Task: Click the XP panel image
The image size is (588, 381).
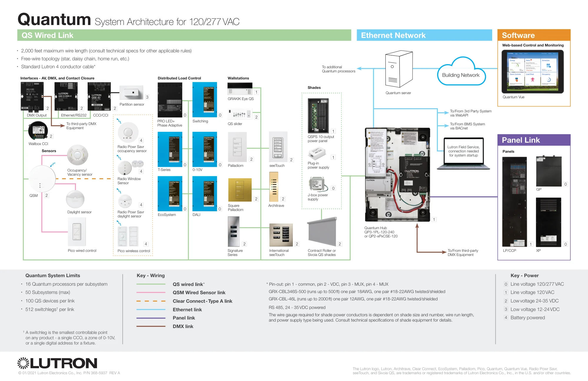Action: pyautogui.click(x=549, y=222)
